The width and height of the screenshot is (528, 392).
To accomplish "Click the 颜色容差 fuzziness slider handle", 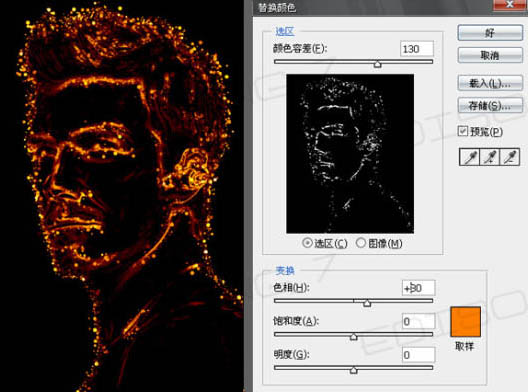I will pyautogui.click(x=377, y=64).
